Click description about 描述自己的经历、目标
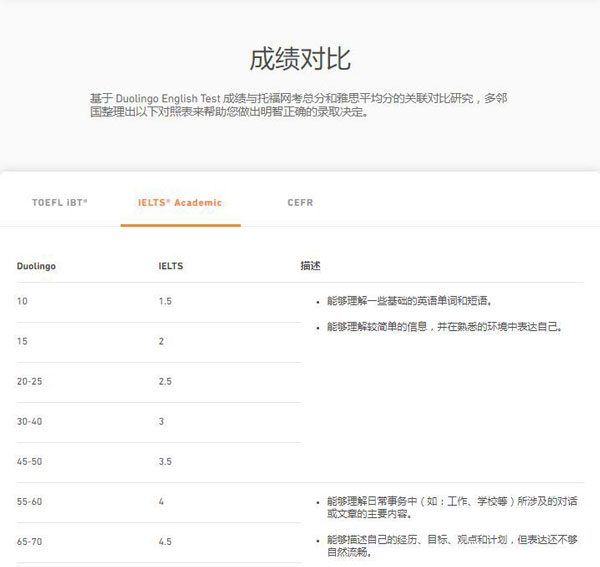600x567 pixels. (x=452, y=546)
